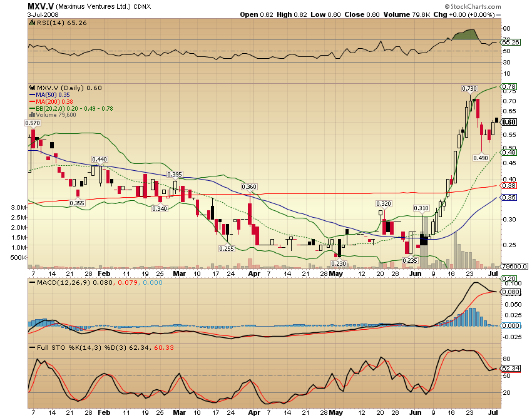Click the 62.34 stochastic value tag
The image size is (532, 418).
click(x=510, y=369)
